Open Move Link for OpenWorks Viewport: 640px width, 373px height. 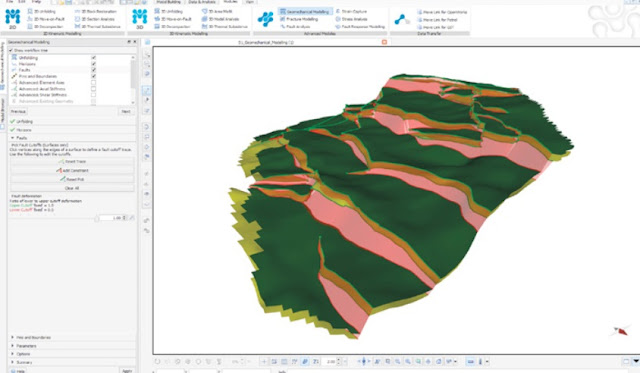(x=442, y=12)
